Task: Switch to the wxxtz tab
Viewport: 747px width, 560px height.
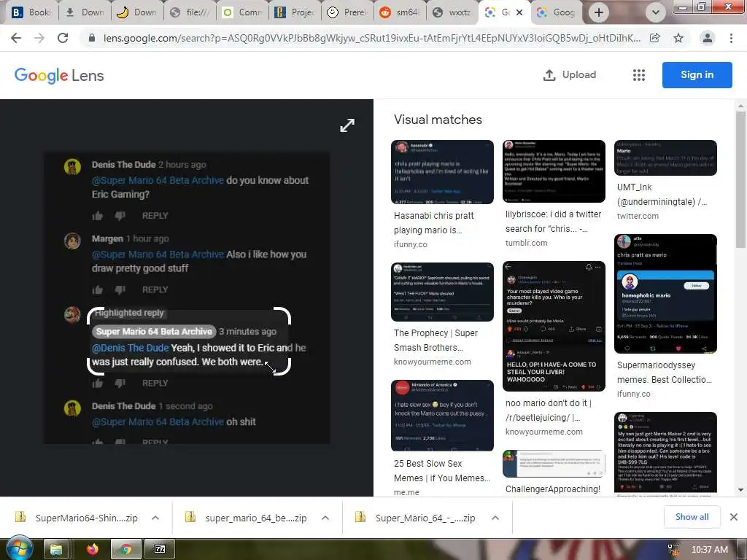Action: 452,12
